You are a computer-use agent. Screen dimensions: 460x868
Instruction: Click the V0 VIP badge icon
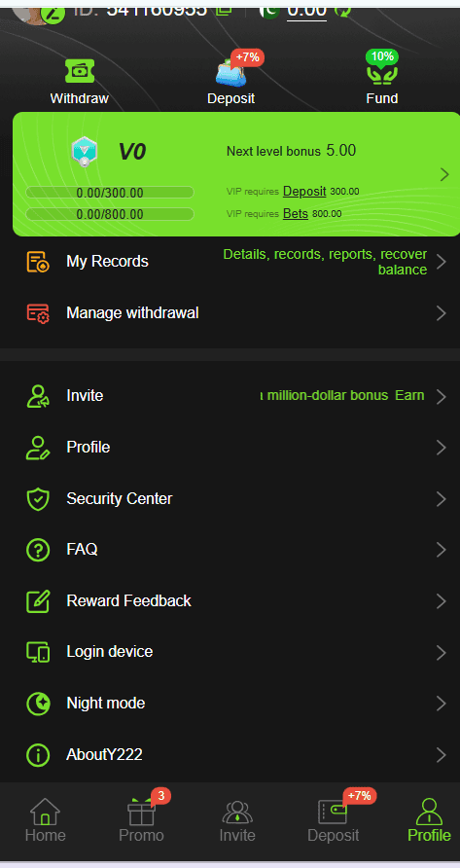pos(85,151)
